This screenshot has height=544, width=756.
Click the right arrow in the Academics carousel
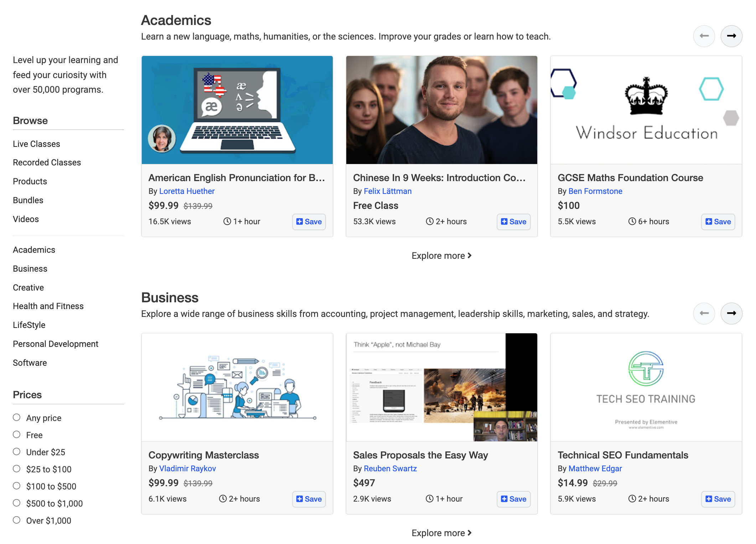click(x=731, y=36)
